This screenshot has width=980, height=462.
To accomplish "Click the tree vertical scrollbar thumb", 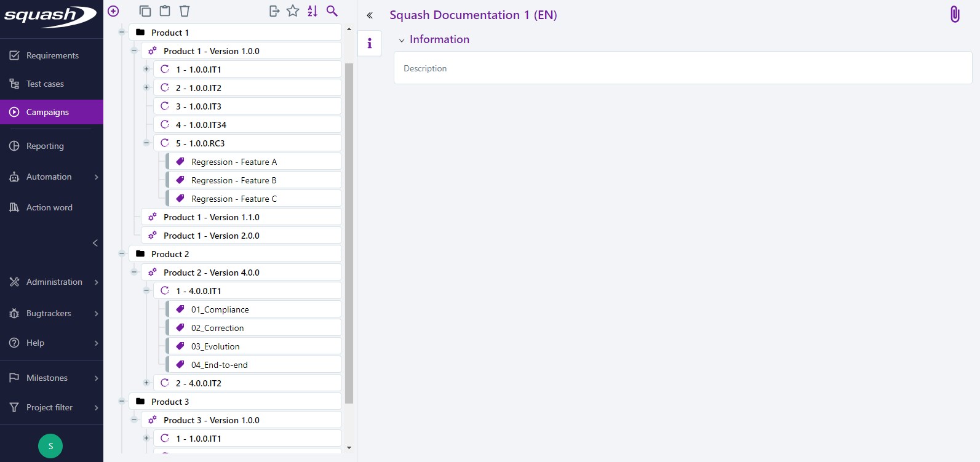I will pos(349,234).
